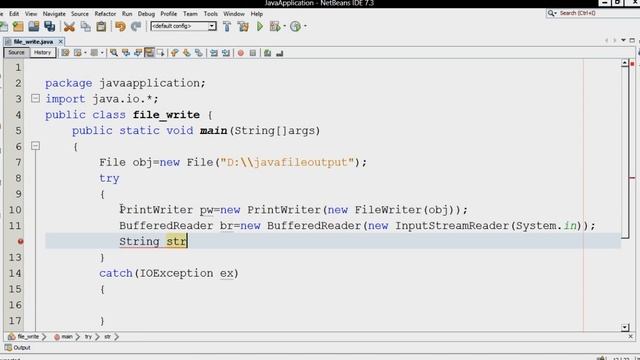Click the red error stripe mark
Screen dimensions: 640x360
tap(632, 178)
